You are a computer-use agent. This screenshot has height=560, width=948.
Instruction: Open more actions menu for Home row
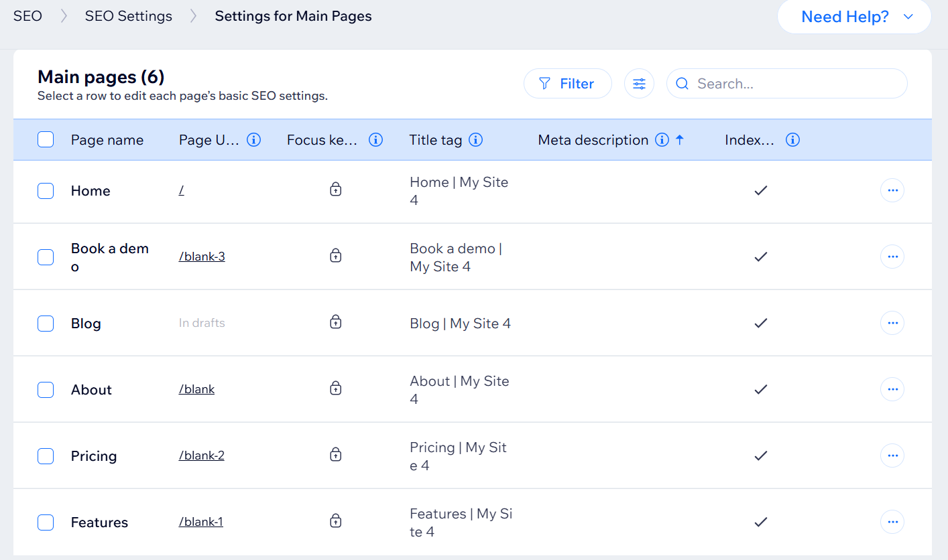[892, 190]
